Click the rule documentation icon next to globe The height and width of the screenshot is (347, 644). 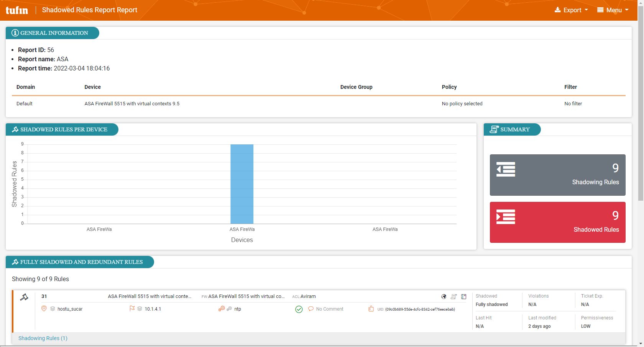click(x=454, y=296)
